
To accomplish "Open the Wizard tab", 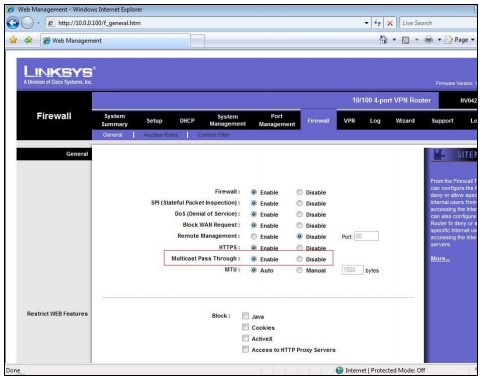I will 405,121.
